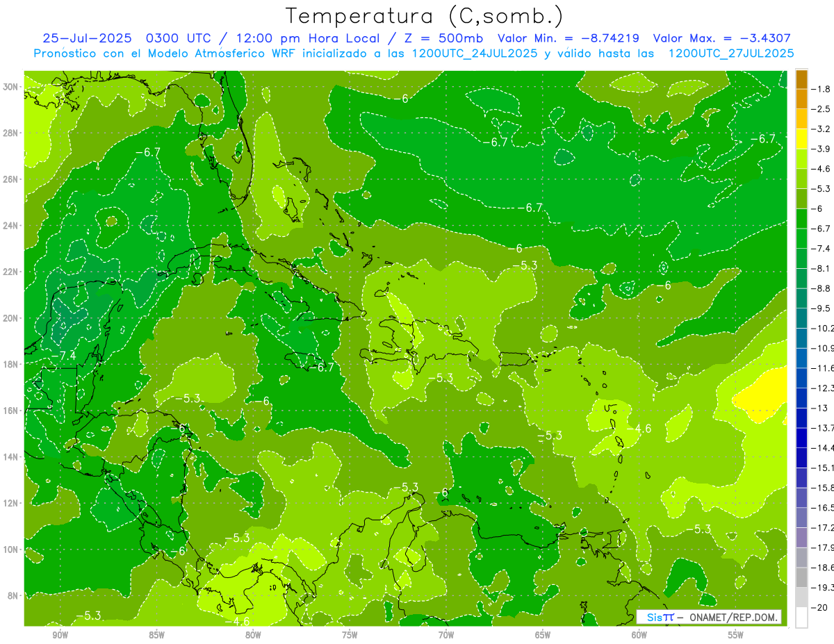Click the '28N' latitude axis label
The image size is (834, 644).
point(10,133)
